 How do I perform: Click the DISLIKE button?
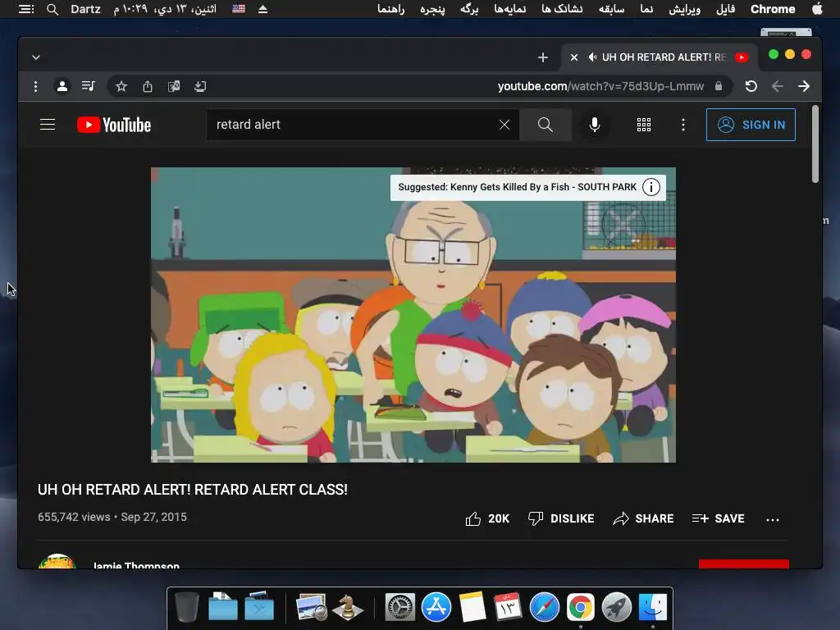pos(561,518)
